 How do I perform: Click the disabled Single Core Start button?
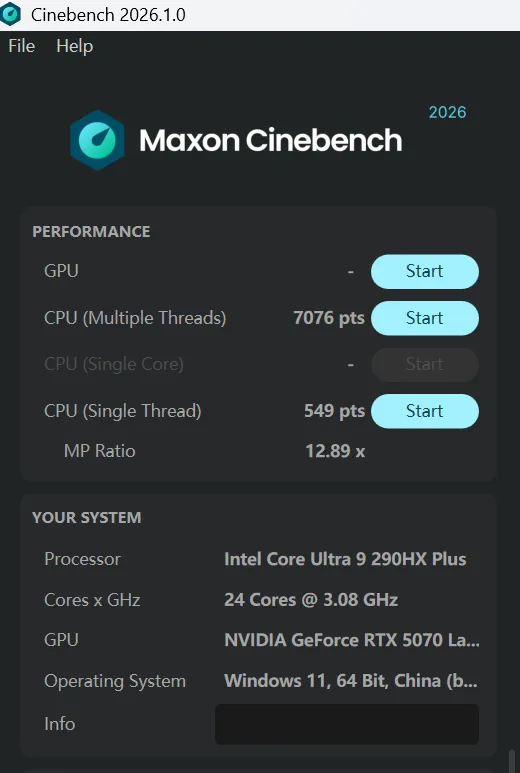tap(424, 364)
